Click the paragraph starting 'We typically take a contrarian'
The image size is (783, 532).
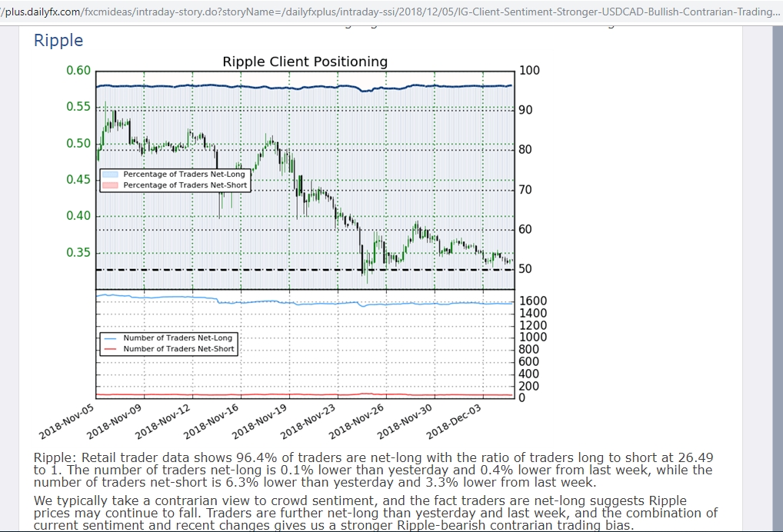[x=375, y=513]
